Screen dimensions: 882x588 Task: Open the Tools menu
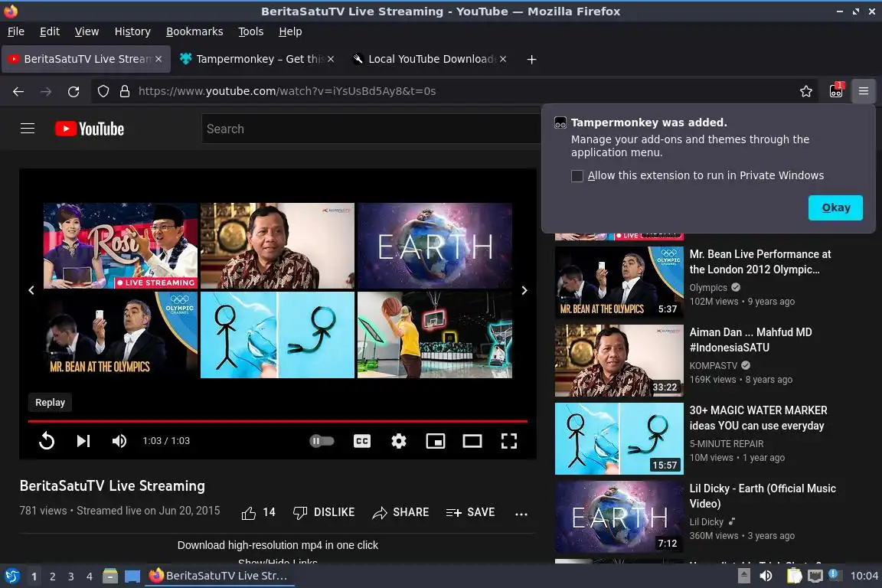251,31
